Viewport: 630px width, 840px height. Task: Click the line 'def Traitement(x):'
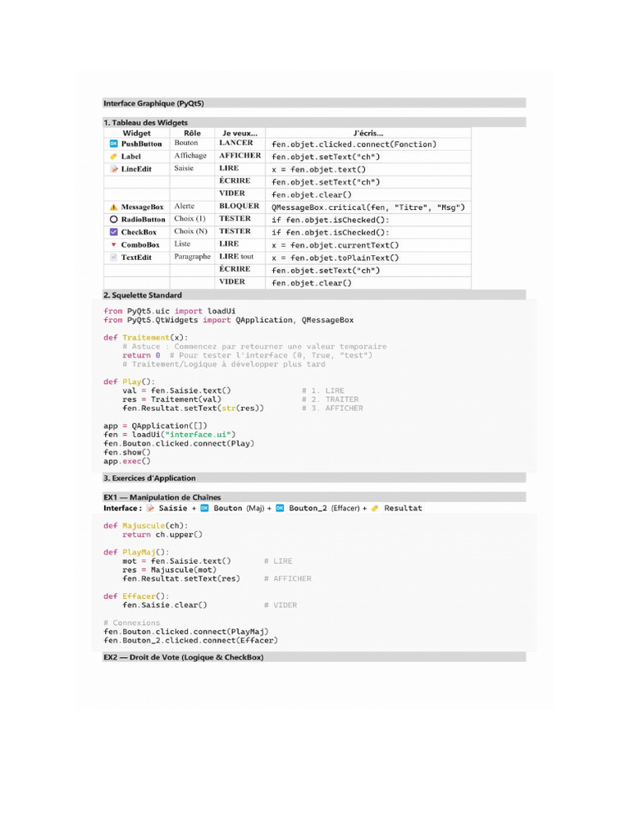coord(146,337)
